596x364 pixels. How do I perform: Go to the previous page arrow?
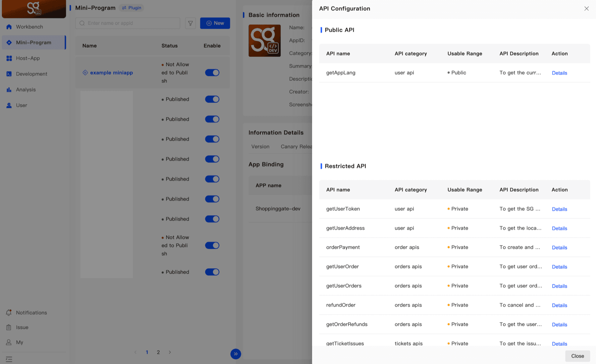point(135,352)
